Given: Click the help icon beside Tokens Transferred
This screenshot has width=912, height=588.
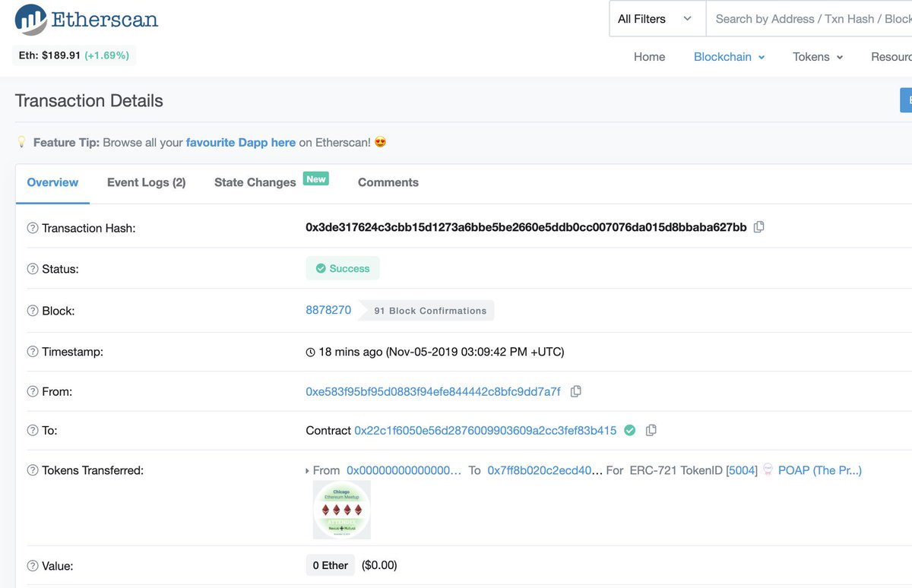Looking at the screenshot, I should pyautogui.click(x=33, y=470).
